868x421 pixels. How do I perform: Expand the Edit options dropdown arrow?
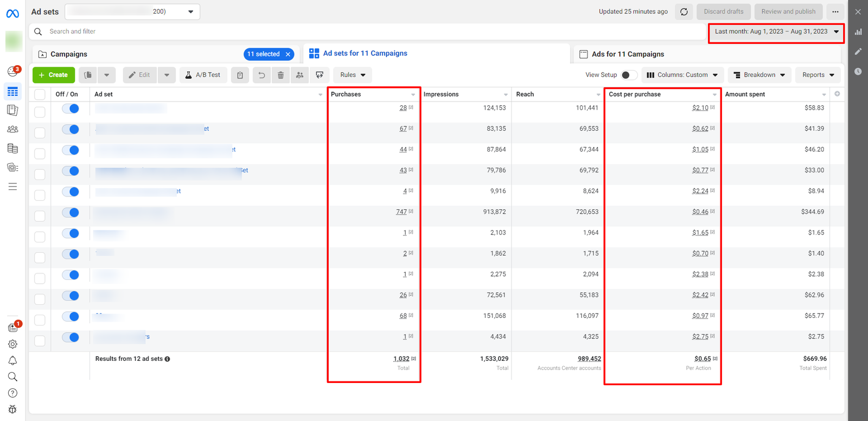167,75
